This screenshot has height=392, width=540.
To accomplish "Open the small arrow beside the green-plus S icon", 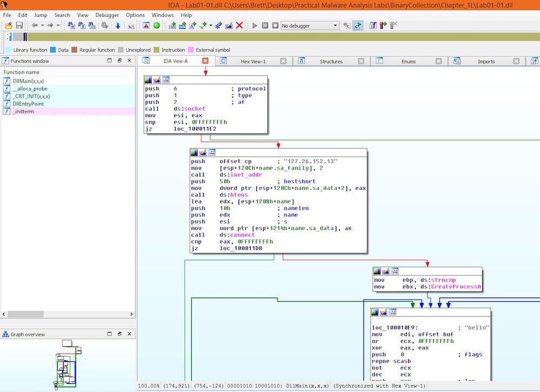I will [211, 25].
